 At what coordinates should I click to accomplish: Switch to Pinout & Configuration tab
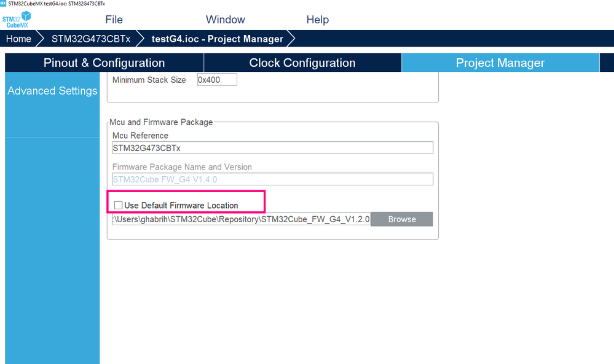pyautogui.click(x=104, y=63)
